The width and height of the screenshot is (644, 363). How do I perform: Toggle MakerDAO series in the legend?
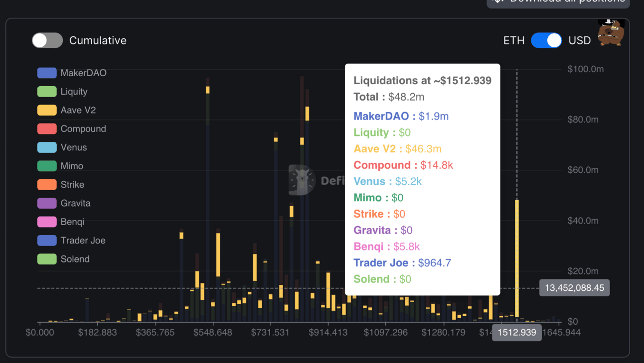[x=72, y=73]
